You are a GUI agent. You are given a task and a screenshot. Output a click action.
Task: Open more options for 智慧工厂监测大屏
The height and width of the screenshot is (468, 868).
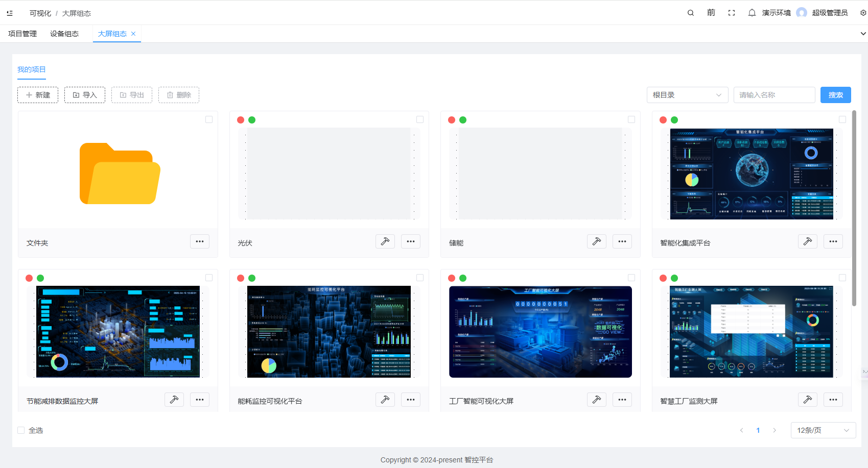833,400
